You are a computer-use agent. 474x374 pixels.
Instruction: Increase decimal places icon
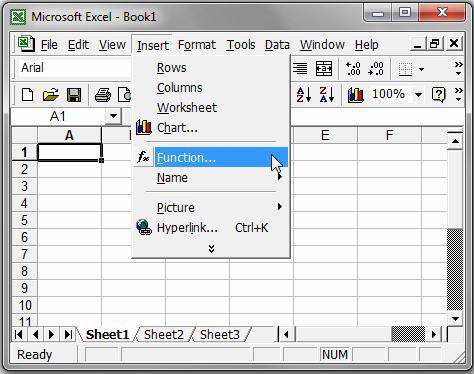353,68
